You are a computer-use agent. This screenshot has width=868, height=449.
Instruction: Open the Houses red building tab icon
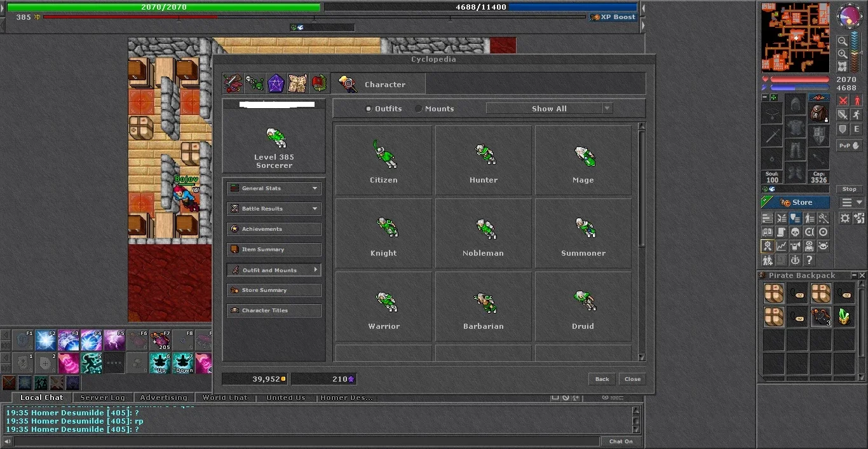pyautogui.click(x=319, y=84)
